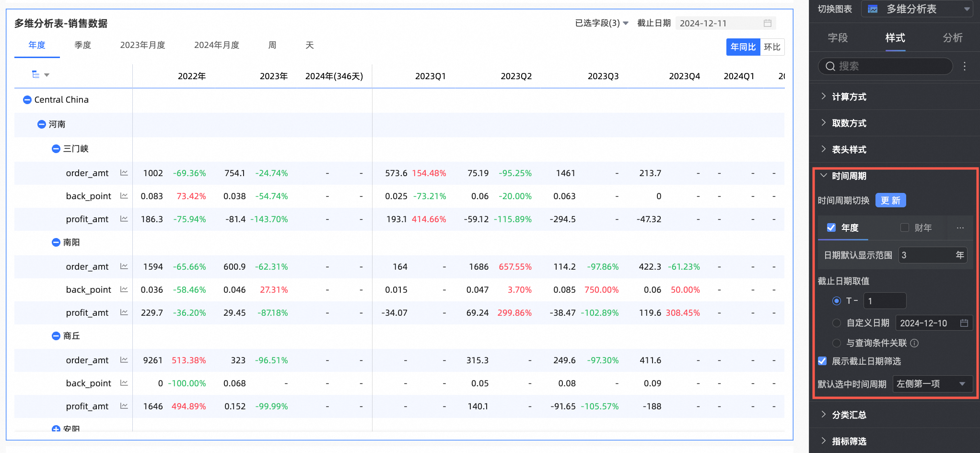Toggle the 年度 checkbox in time period
This screenshot has height=453, width=980.
click(831, 227)
